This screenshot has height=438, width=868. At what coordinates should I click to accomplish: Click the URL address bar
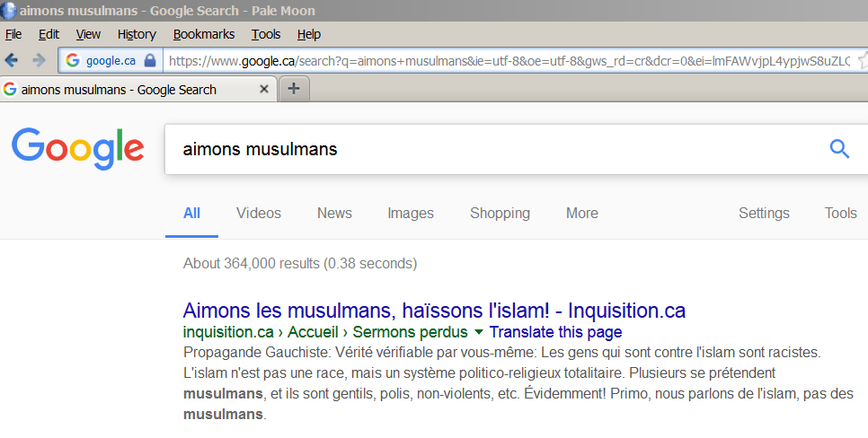(x=509, y=60)
